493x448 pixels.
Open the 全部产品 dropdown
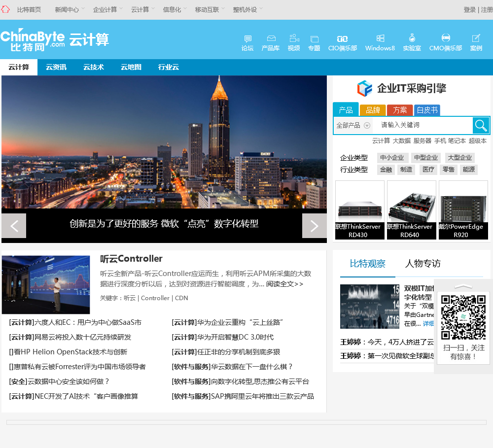tap(353, 126)
